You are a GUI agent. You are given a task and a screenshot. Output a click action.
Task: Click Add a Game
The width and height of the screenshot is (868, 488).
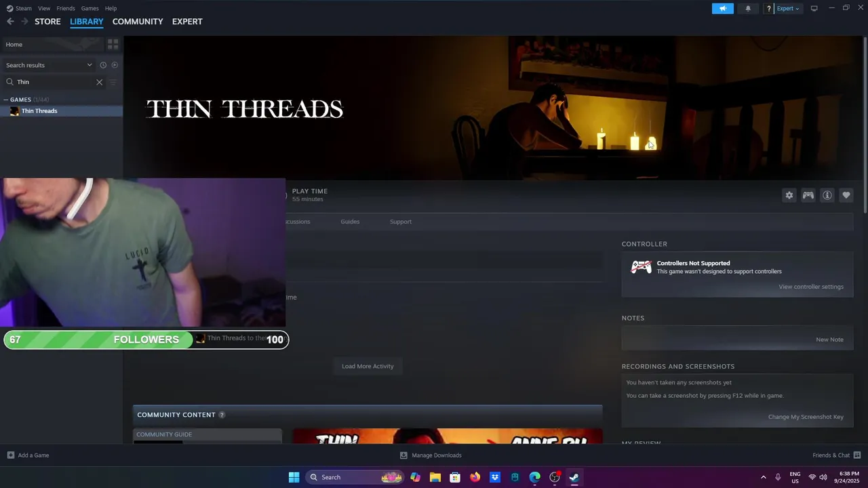[28, 455]
